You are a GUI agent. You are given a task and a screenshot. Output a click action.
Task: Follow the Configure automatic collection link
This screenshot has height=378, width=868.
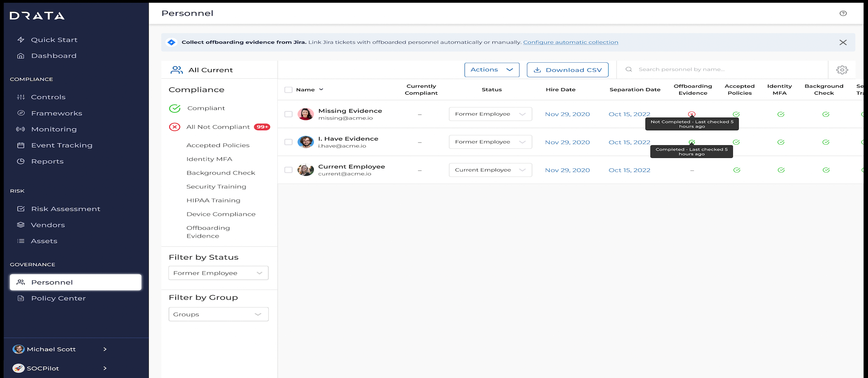point(571,42)
